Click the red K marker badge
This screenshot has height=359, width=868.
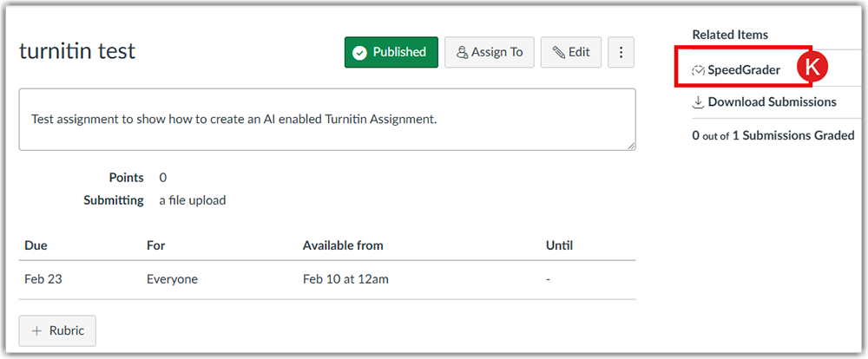pos(812,67)
